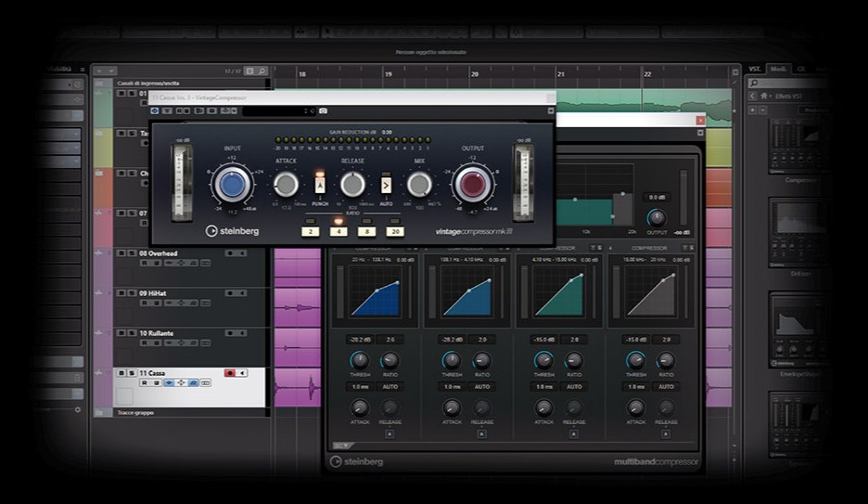The image size is (868, 504).
Task: Switch to the VST tab in right panel
Action: click(x=756, y=69)
